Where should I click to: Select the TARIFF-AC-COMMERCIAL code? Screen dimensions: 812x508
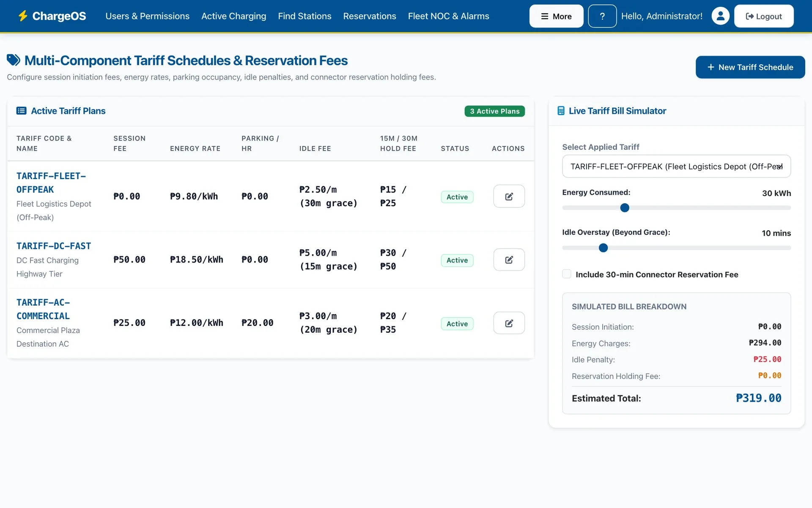43,309
